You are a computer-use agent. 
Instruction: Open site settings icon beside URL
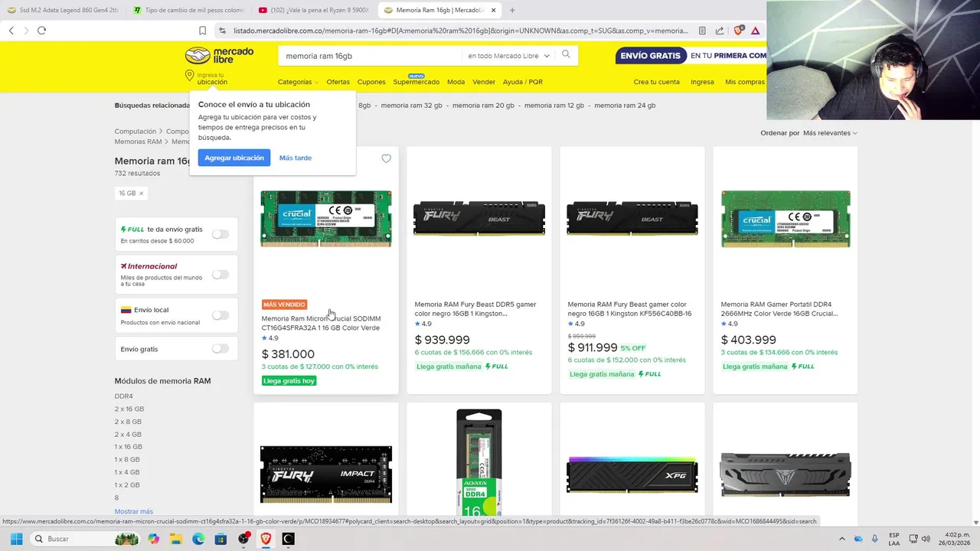coord(222,31)
